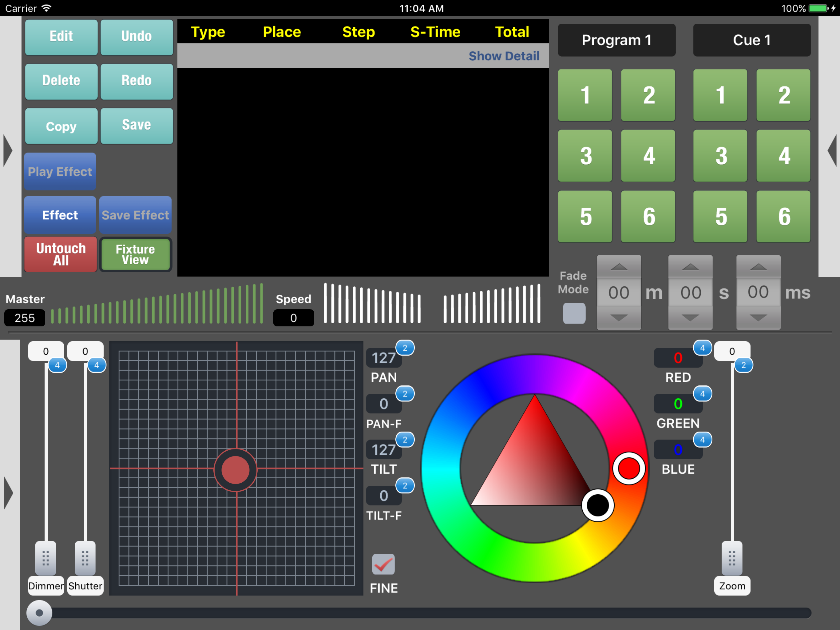Increase the minutes value with up arrow
Image resolution: width=840 pixels, height=630 pixels.
619,267
